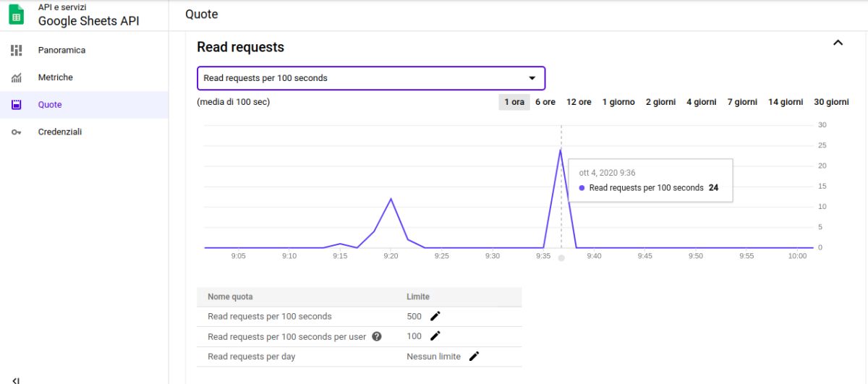The width and height of the screenshot is (868, 384).
Task: Select the 1 ora time range
Action: (x=514, y=102)
